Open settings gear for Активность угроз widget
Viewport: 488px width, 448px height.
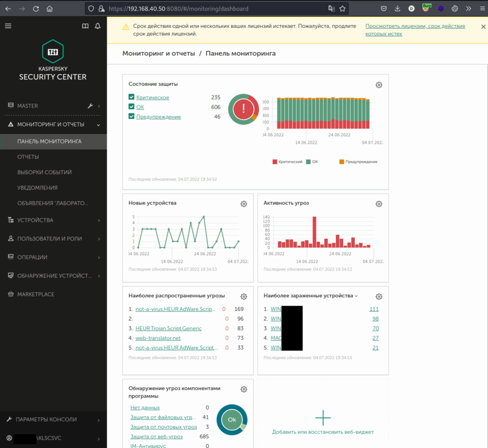click(379, 204)
